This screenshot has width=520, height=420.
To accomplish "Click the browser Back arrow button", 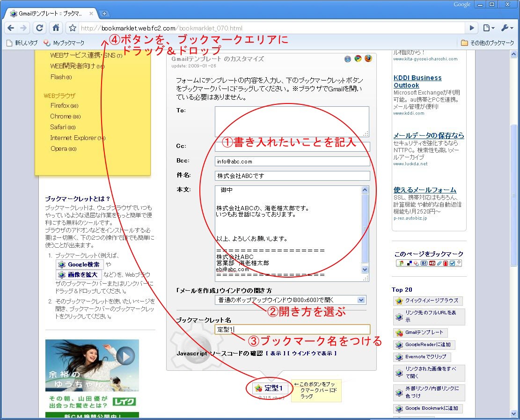I will click(x=11, y=28).
